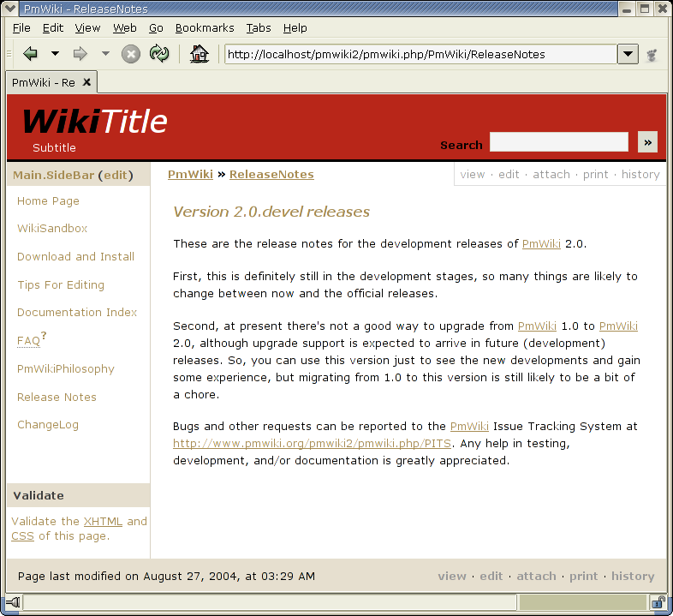Click footer 'edit' action link
The width and height of the screenshot is (673, 616).
pyautogui.click(x=491, y=576)
